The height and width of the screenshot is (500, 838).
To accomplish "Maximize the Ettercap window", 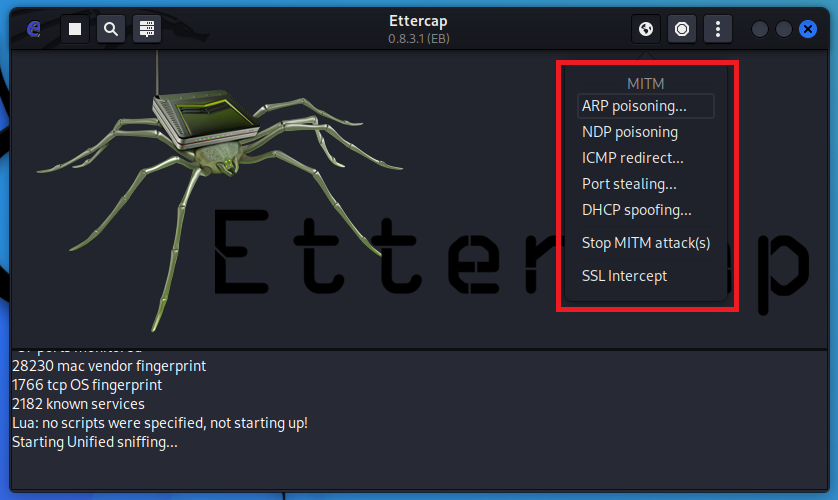I will 783,29.
